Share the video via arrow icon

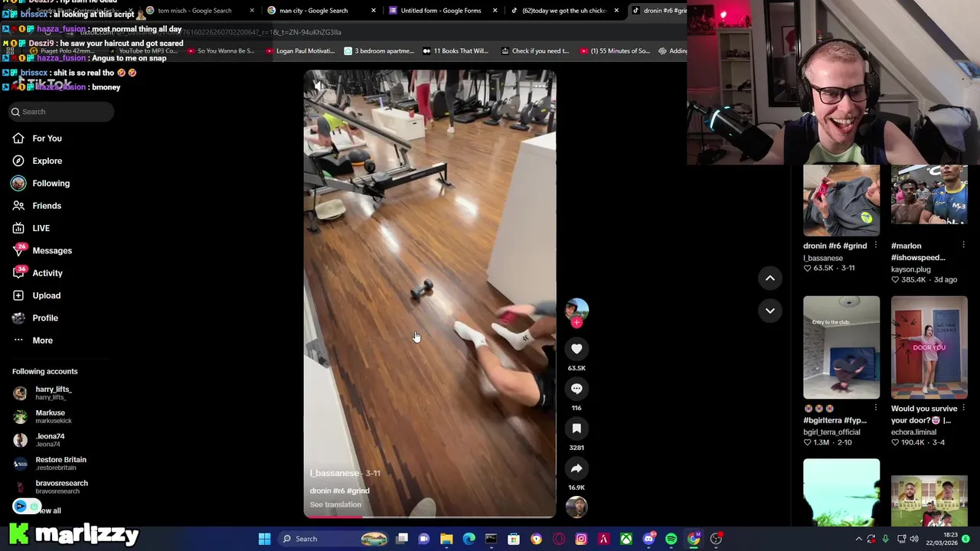[577, 468]
